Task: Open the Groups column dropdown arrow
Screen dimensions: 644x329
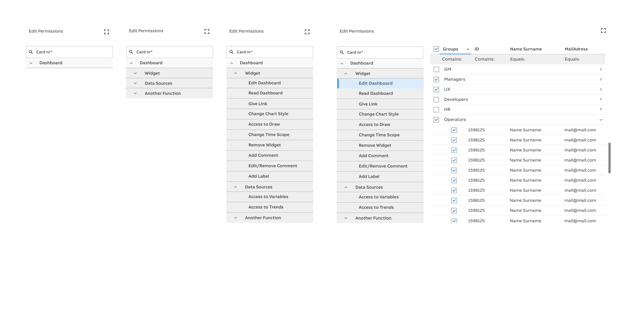Action: 468,49
